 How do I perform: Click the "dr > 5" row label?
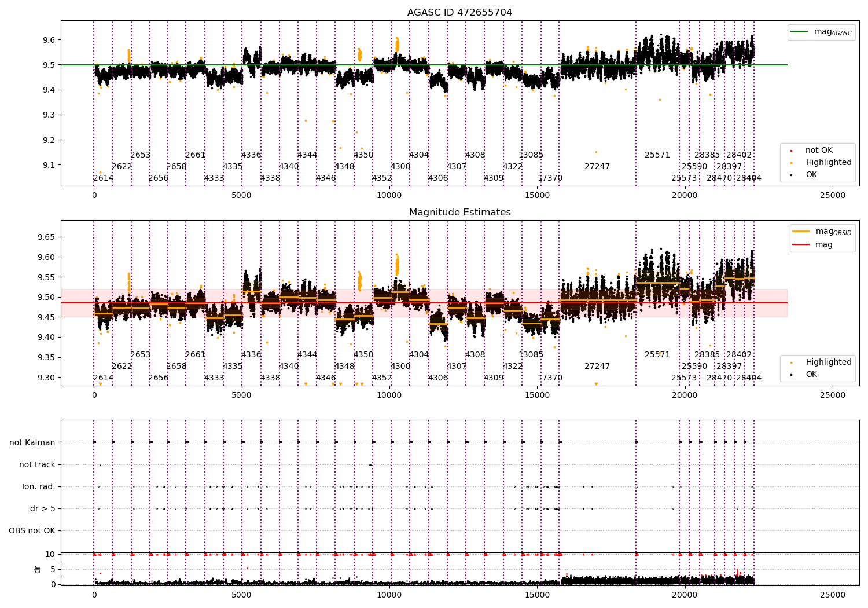click(x=43, y=508)
